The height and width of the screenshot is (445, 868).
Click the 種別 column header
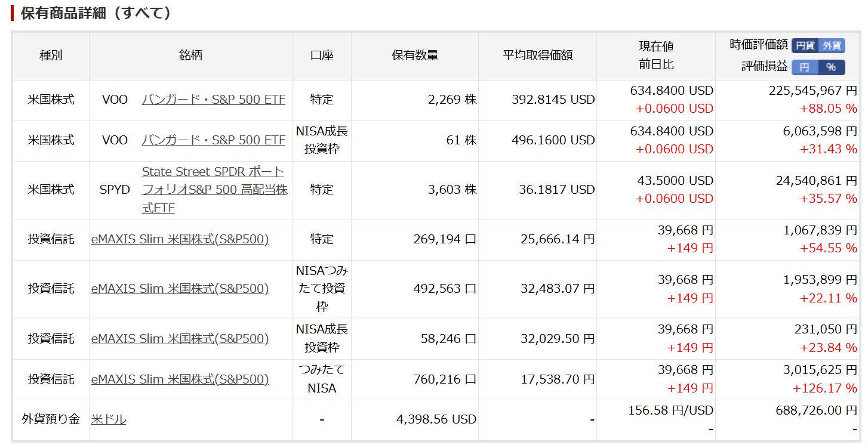[x=51, y=55]
